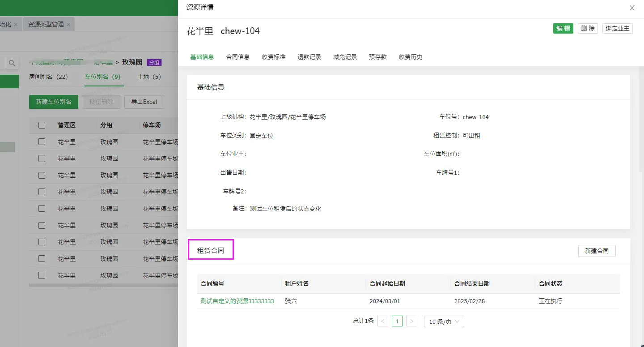The height and width of the screenshot is (347, 644).
Task: Switch to the 基础信息 tab
Action: point(202,57)
